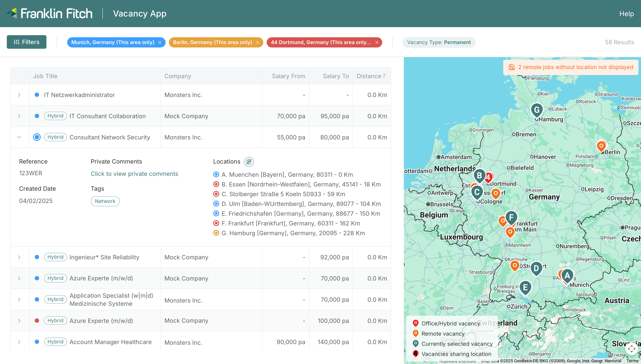Screen dimensions: 641x364
Task: Click map marker A at Munich
Action: (x=567, y=275)
